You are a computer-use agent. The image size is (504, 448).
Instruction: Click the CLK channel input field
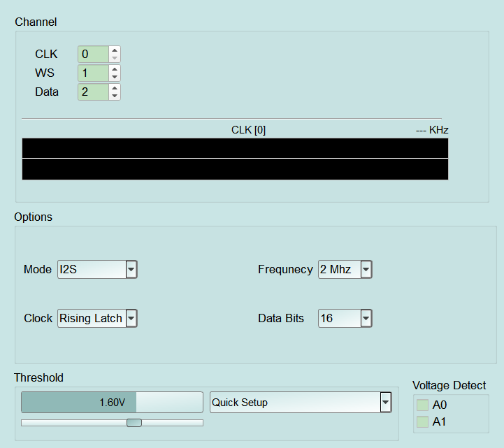93,54
